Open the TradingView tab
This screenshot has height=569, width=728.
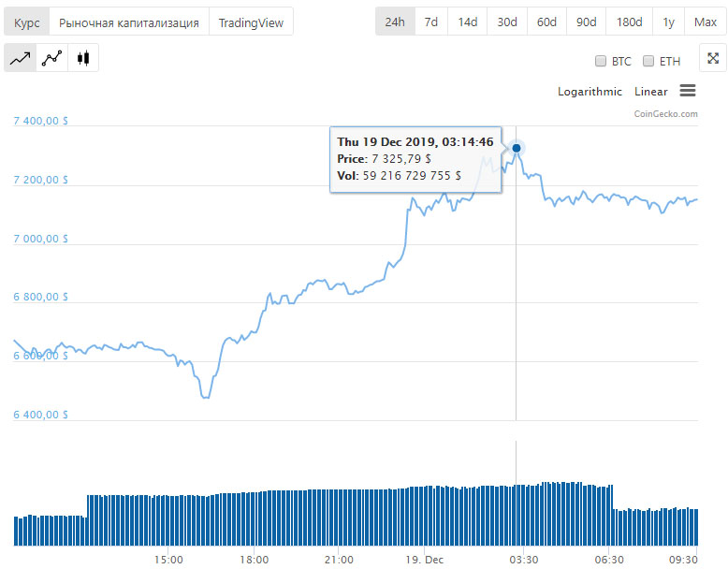point(251,22)
